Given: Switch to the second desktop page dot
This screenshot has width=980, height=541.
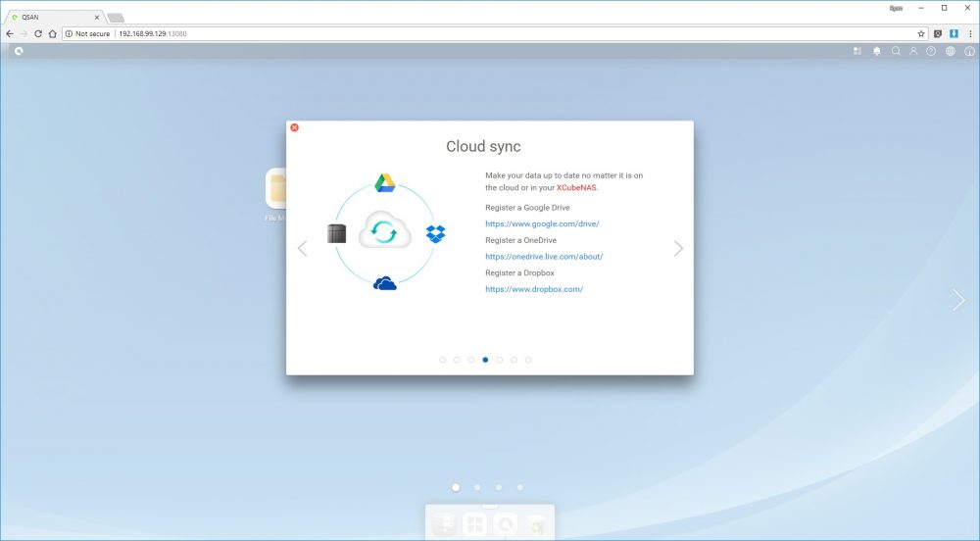Looking at the screenshot, I should 477,487.
